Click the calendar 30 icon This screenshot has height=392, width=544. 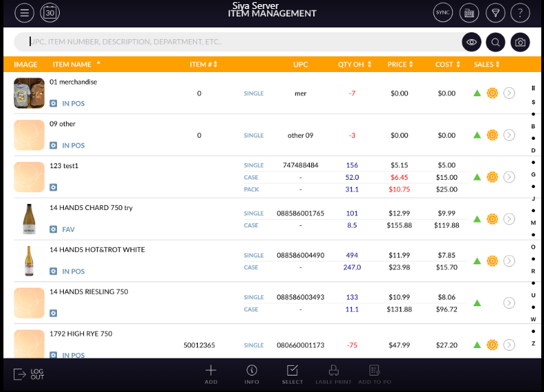pyautogui.click(x=50, y=13)
